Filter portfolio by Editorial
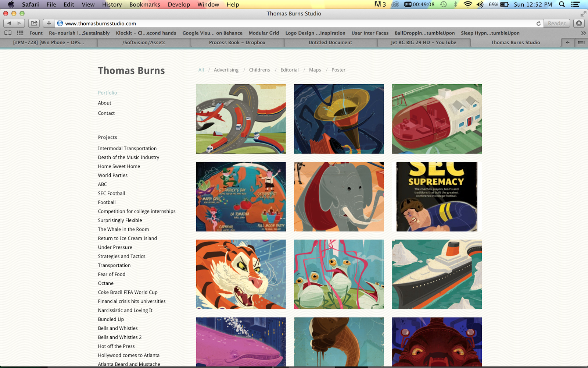 290,70
